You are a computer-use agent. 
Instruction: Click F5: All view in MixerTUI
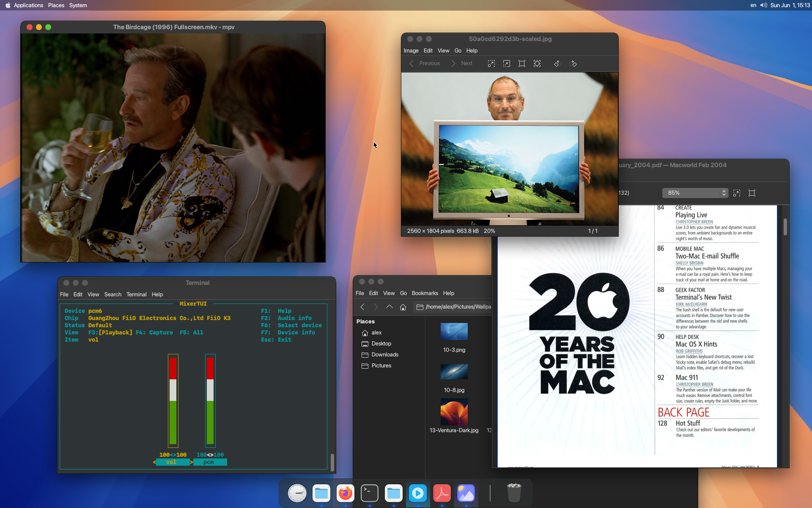point(191,333)
